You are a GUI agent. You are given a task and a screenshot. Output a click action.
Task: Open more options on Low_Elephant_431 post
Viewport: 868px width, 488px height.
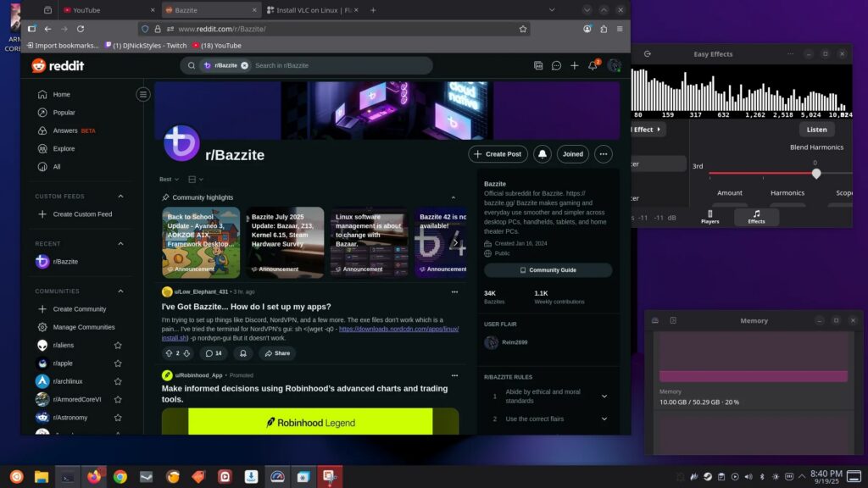pos(454,292)
